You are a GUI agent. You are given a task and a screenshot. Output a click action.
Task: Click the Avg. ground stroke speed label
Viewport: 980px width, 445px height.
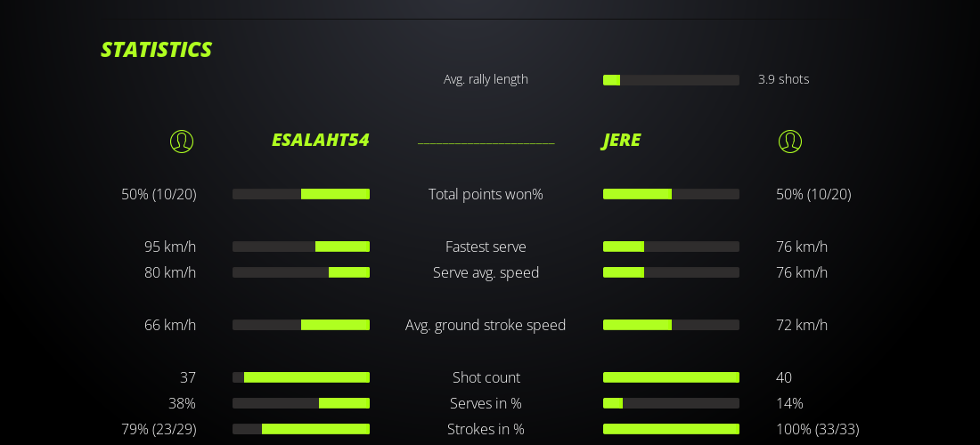pyautogui.click(x=486, y=325)
